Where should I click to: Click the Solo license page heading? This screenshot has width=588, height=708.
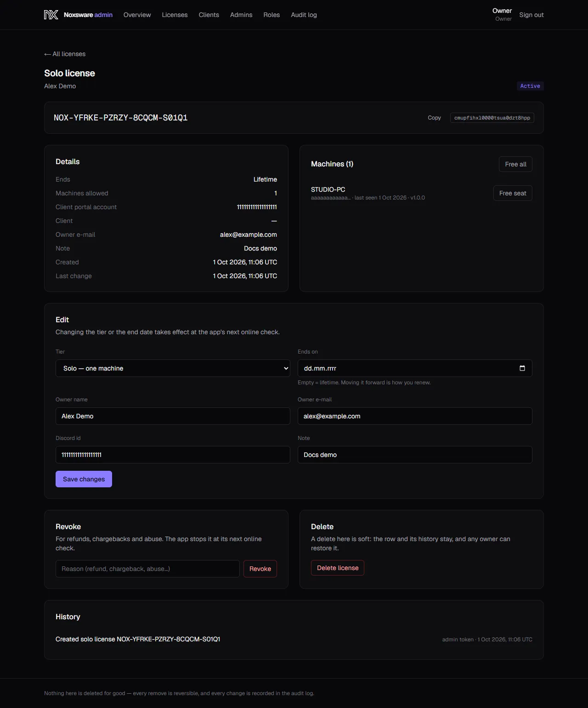pos(69,73)
